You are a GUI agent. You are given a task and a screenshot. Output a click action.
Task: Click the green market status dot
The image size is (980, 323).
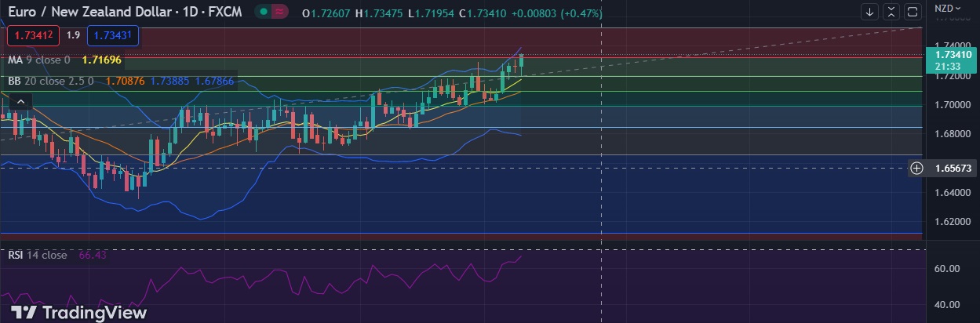(x=264, y=12)
